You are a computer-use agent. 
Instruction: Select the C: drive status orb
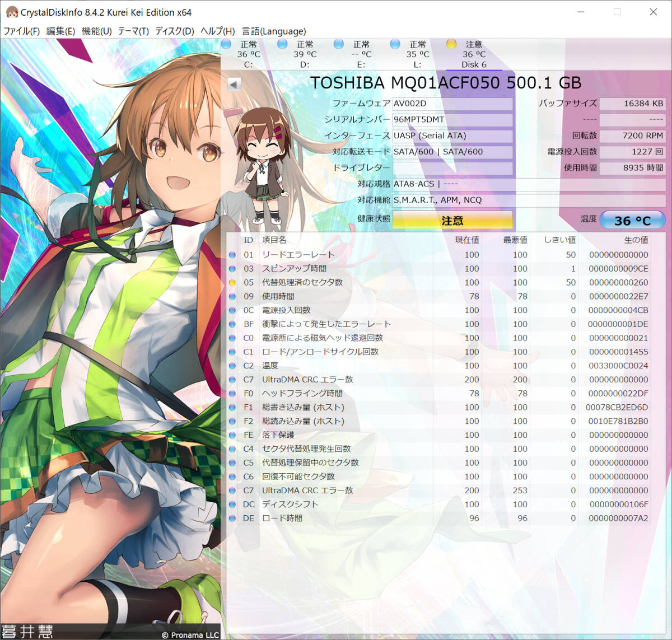coord(226,44)
